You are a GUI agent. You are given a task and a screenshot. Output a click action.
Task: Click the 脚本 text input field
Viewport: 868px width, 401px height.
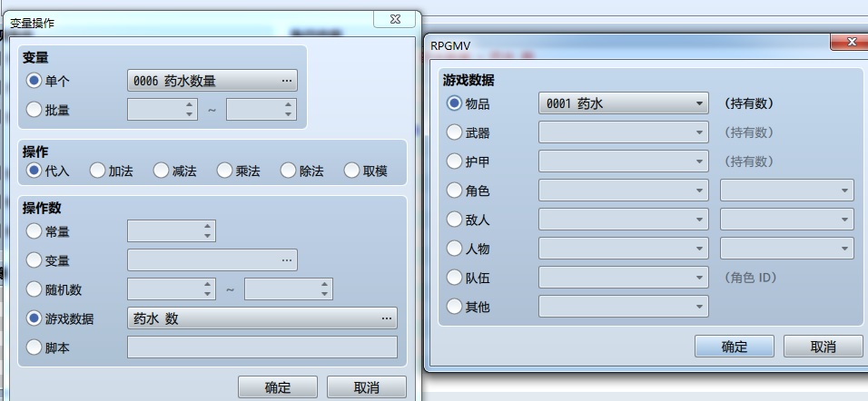(x=261, y=347)
